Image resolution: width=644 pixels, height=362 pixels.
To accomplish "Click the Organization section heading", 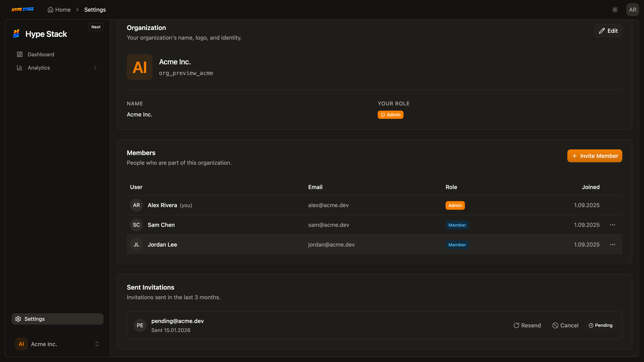I will 146,28.
